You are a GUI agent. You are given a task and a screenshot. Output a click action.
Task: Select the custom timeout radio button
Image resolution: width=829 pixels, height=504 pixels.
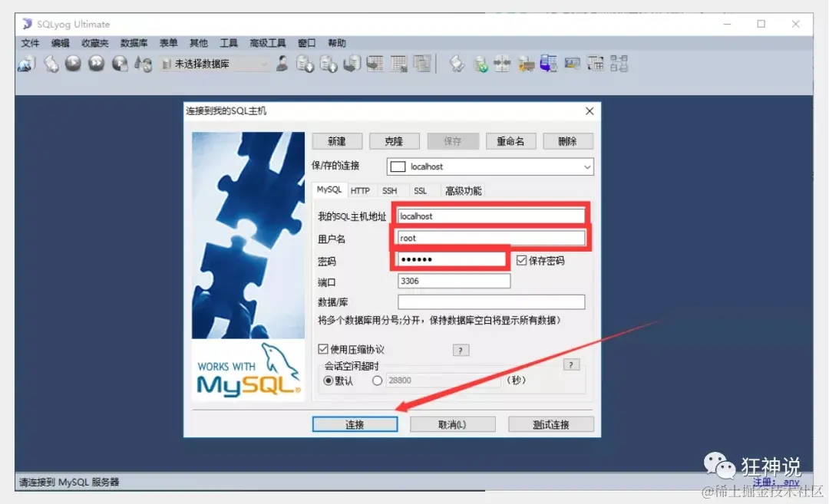377,380
